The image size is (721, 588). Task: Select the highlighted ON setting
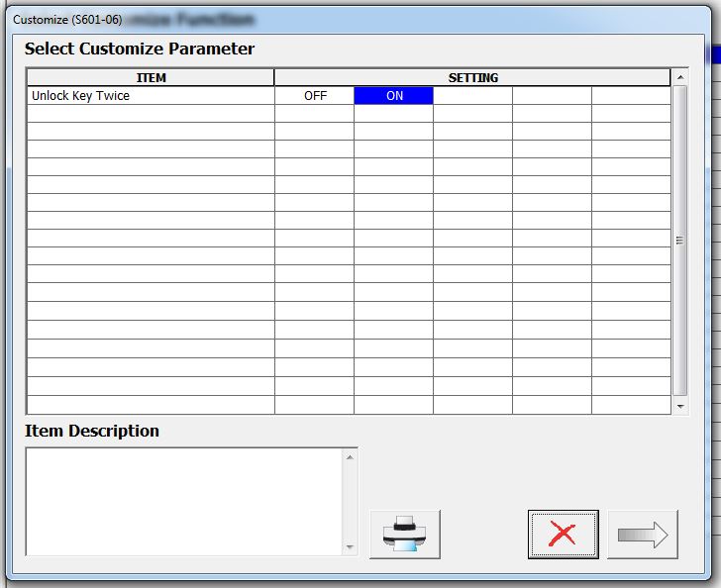pyautogui.click(x=394, y=96)
